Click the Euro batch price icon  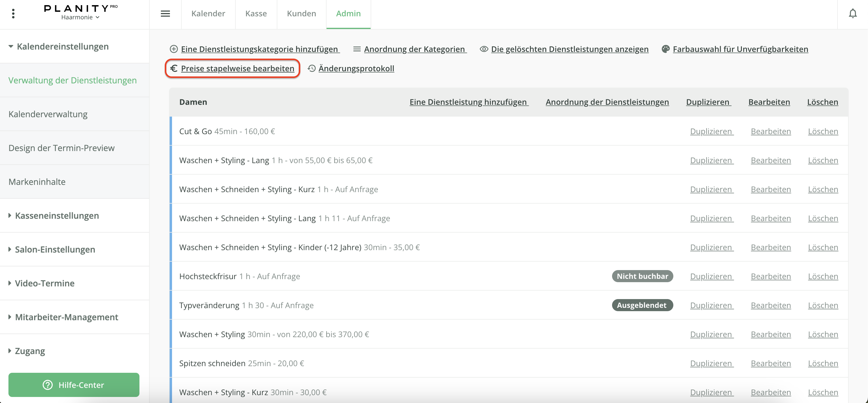click(x=174, y=69)
